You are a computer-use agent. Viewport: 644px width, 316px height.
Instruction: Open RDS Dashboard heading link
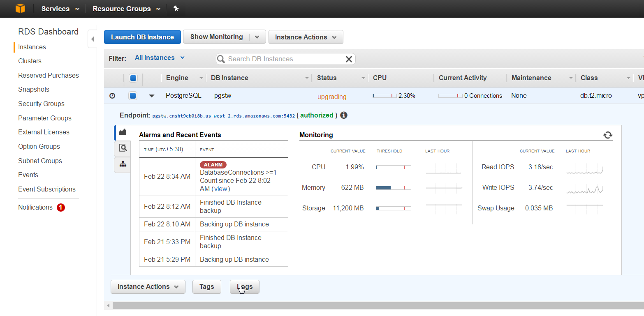coord(48,32)
